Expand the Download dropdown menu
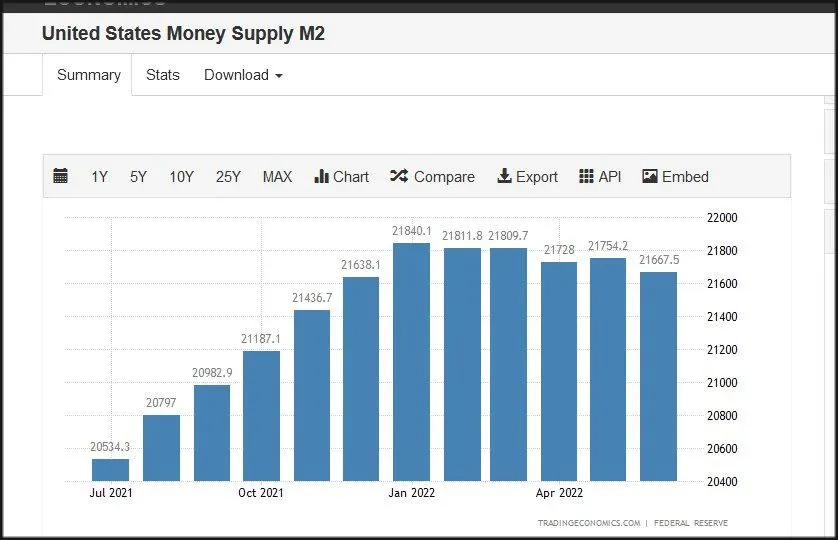This screenshot has width=838, height=540. (243, 75)
